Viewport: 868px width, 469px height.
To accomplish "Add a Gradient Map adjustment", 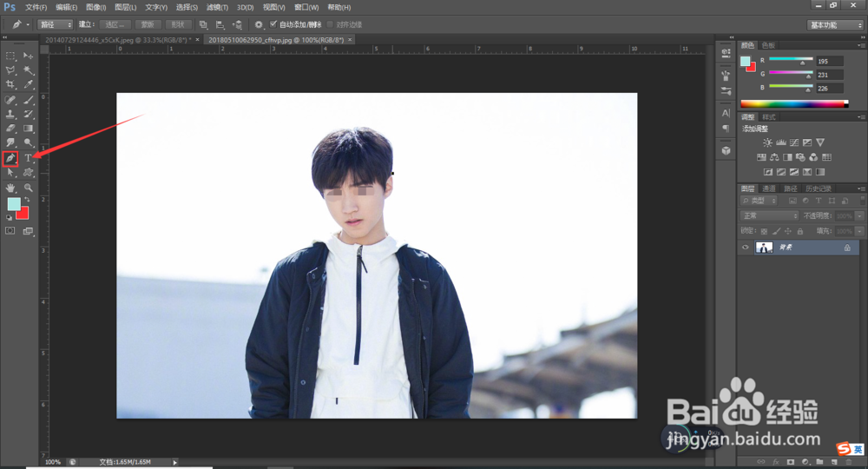I will (820, 172).
